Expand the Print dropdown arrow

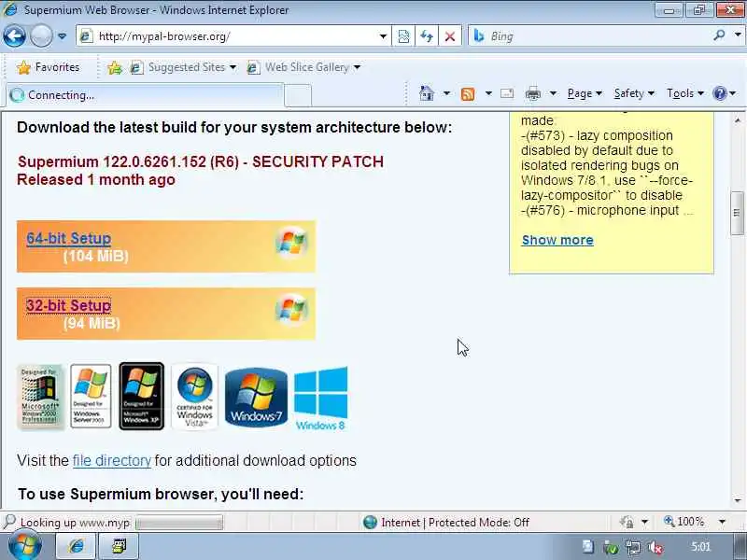coord(553,93)
